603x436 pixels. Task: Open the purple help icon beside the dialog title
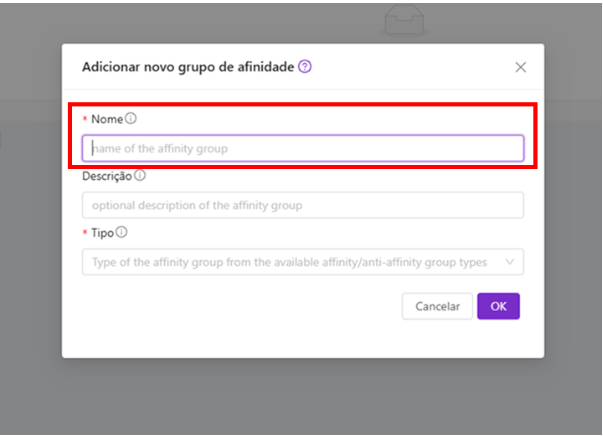click(305, 67)
